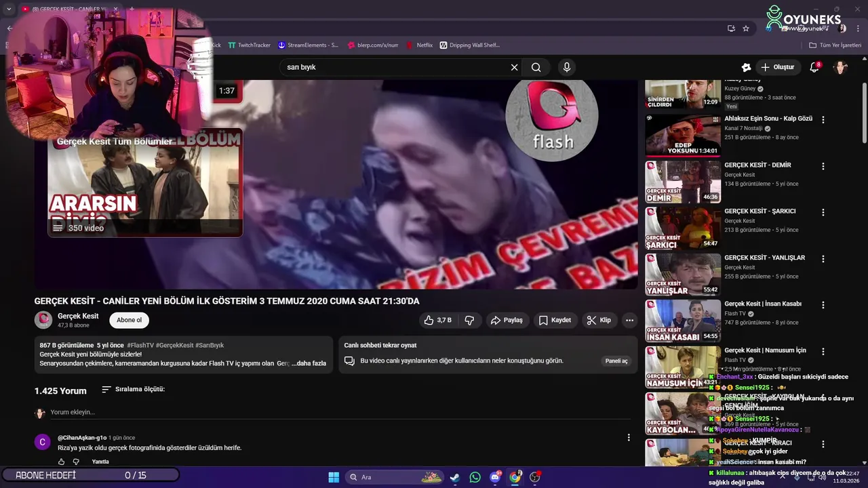
Task: Click the @CihanAşkan-g1o commenter name
Action: (82, 438)
